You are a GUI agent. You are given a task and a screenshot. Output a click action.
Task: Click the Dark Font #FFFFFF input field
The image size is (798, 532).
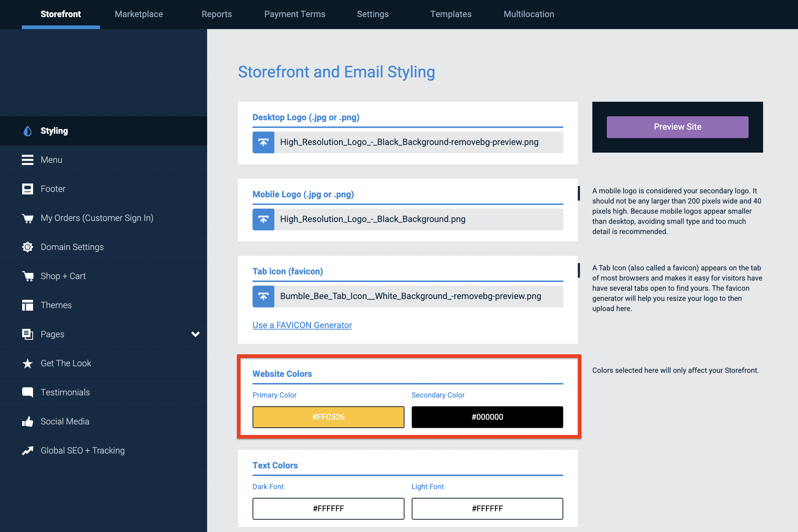click(328, 508)
